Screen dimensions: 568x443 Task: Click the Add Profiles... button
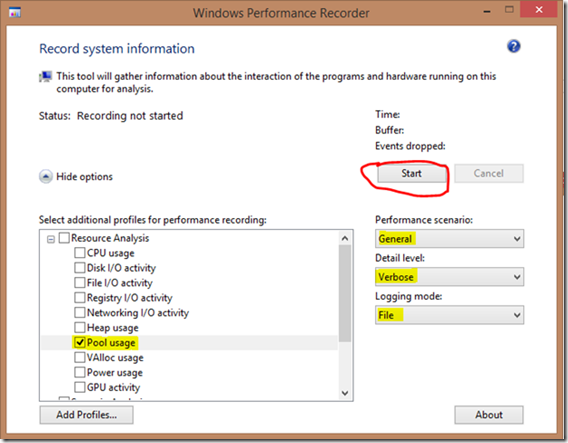tap(86, 415)
